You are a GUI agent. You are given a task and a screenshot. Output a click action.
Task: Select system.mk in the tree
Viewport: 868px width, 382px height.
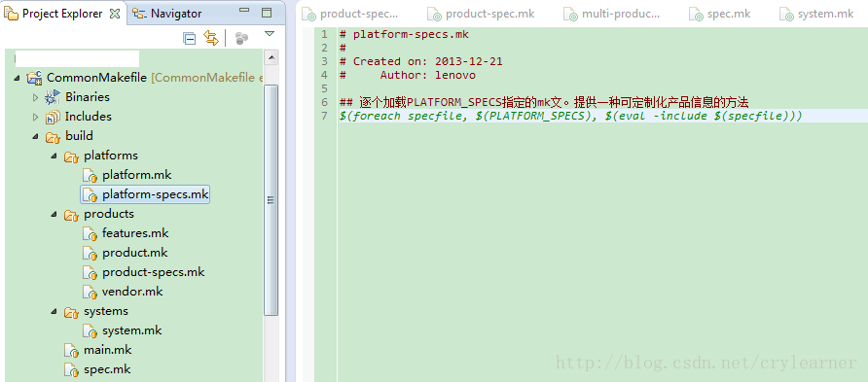click(131, 330)
